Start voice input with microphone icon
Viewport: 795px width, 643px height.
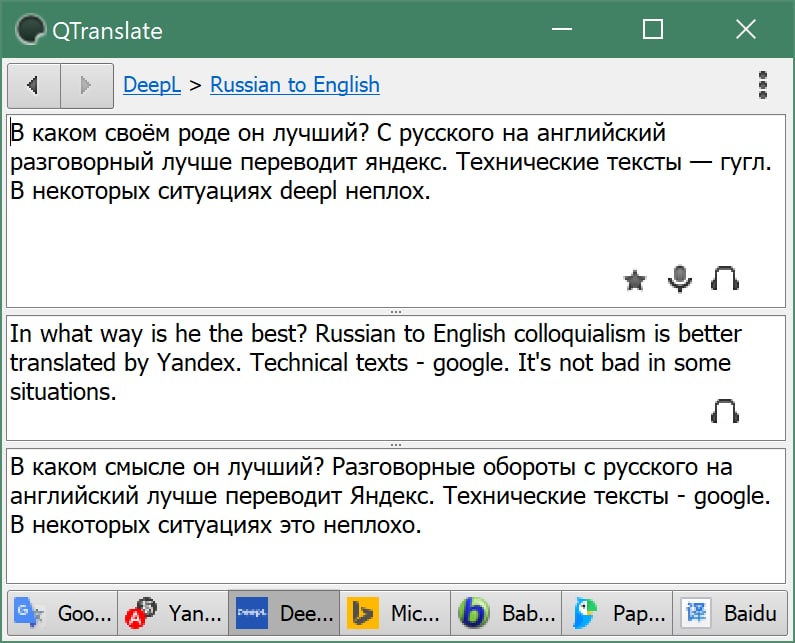click(679, 279)
